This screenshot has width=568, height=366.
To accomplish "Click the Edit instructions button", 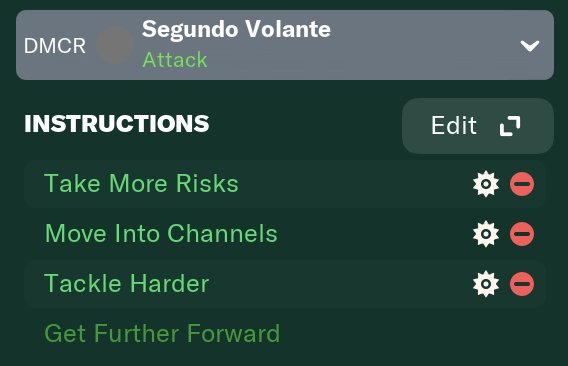I will coord(478,126).
